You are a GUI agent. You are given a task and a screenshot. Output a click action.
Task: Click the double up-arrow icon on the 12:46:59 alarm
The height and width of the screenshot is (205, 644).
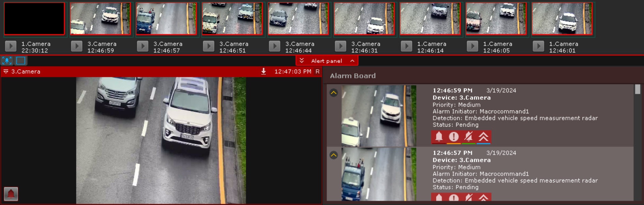click(x=484, y=137)
